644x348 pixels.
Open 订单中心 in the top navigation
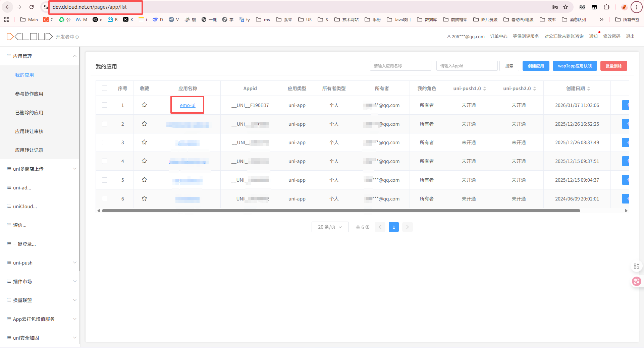click(498, 36)
